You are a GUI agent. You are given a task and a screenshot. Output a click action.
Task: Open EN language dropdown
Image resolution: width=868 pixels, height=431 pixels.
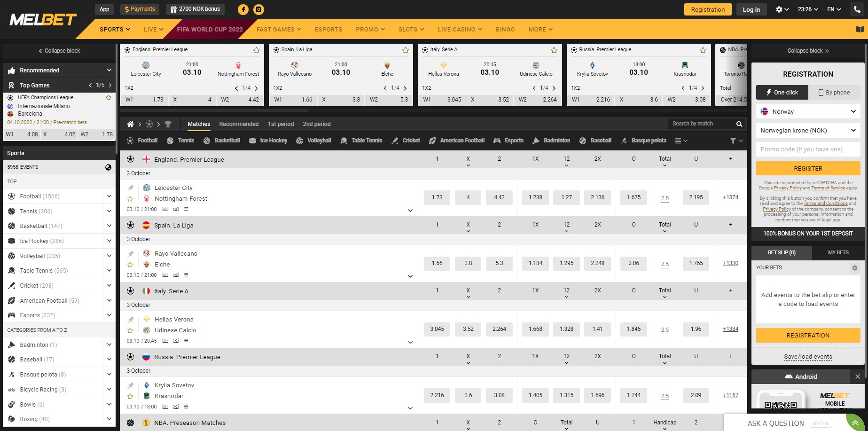834,9
